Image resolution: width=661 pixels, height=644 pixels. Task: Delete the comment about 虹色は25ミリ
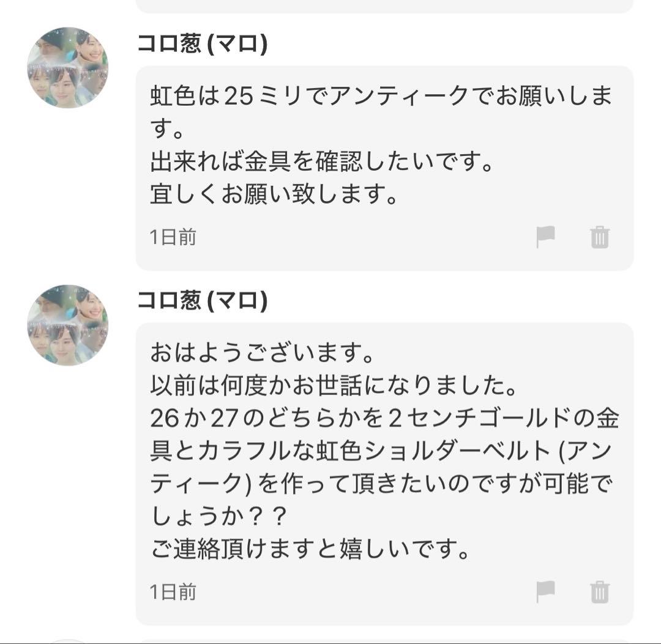[599, 237]
